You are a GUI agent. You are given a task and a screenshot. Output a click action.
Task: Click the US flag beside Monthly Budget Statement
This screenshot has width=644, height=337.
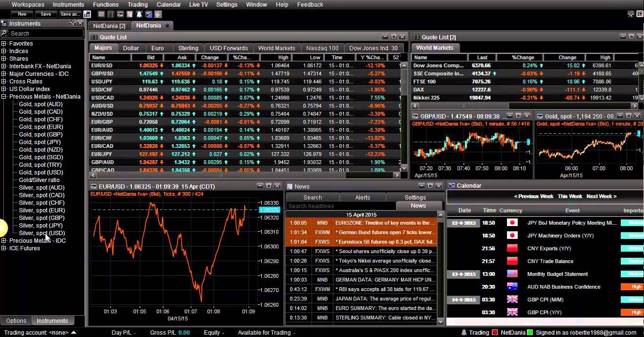point(512,274)
